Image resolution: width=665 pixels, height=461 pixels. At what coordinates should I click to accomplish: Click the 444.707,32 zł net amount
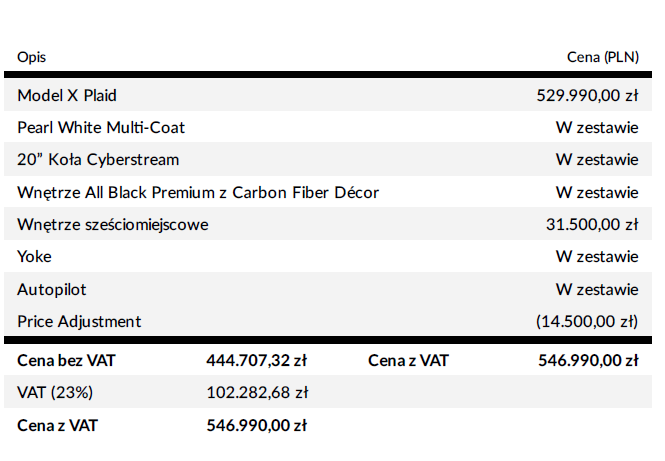(256, 361)
